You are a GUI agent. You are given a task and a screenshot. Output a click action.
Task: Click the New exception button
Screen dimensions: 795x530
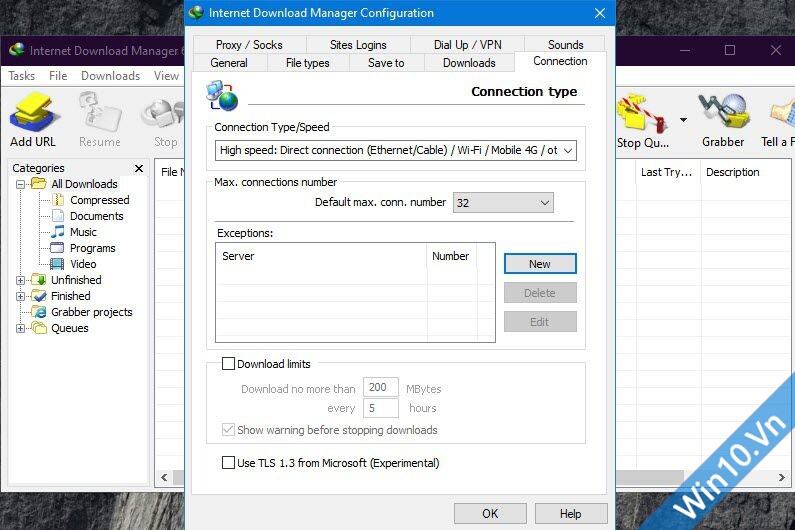pos(539,264)
